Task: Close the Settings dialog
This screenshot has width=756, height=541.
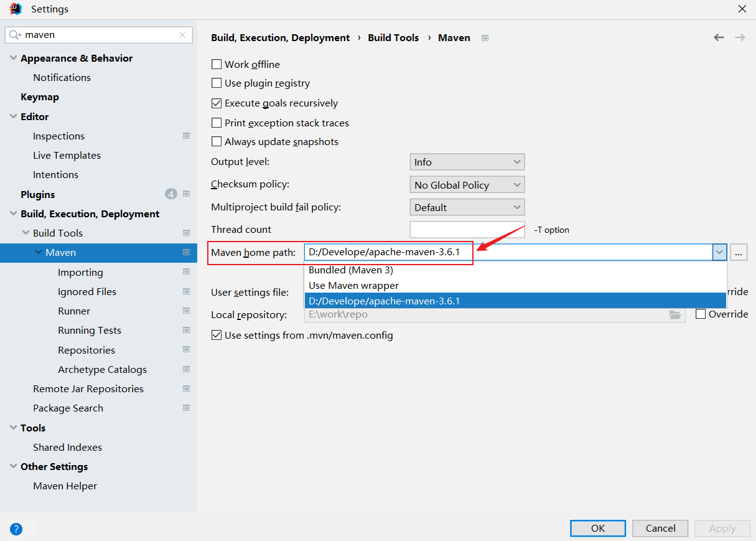Action: [x=742, y=9]
